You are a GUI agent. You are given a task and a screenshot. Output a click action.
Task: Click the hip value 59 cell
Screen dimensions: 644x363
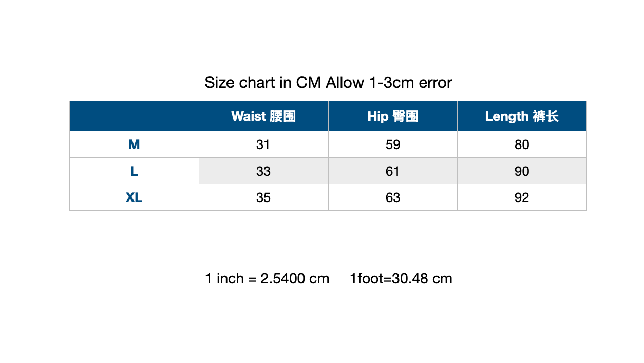[393, 144]
